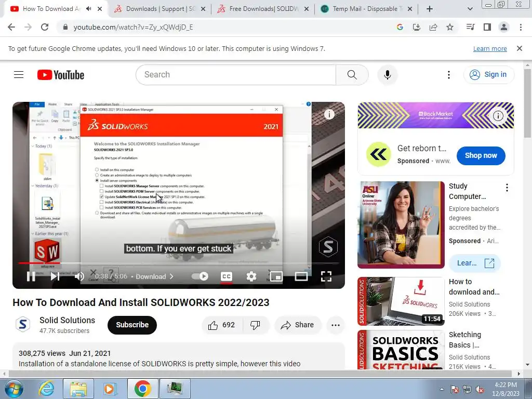Pause the YouTube video
Image resolution: width=532 pixels, height=399 pixels.
pos(31,276)
